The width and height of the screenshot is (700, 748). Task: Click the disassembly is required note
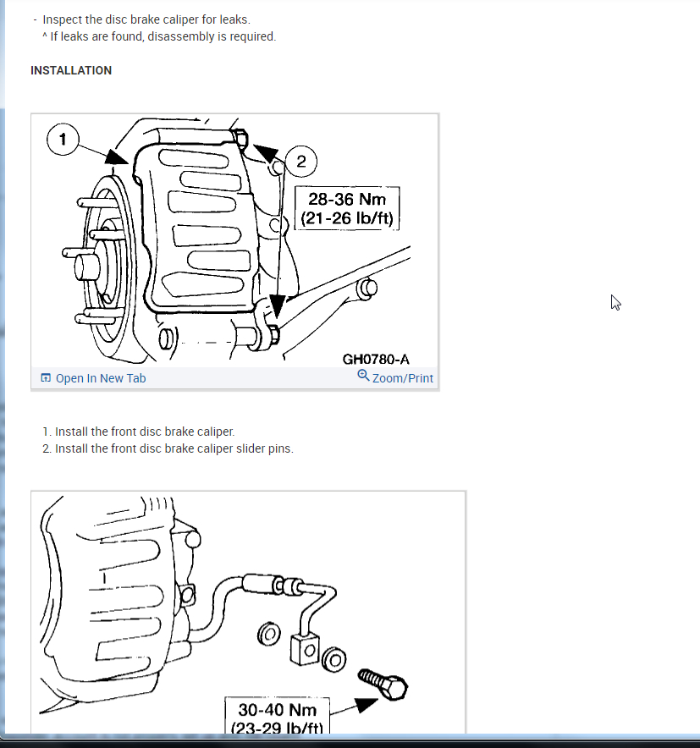(159, 36)
